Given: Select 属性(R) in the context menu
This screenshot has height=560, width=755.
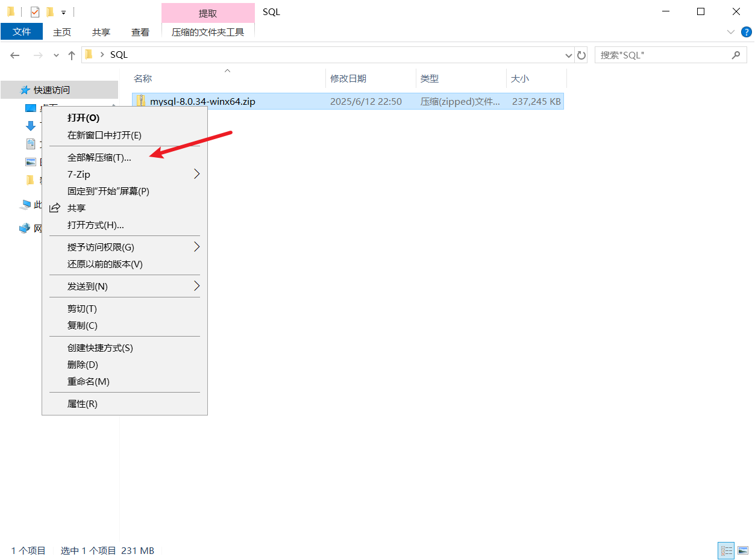Looking at the screenshot, I should pos(83,404).
